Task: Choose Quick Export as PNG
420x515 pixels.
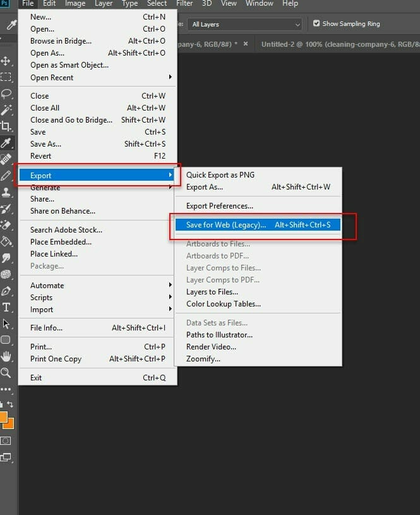Action: [258, 175]
